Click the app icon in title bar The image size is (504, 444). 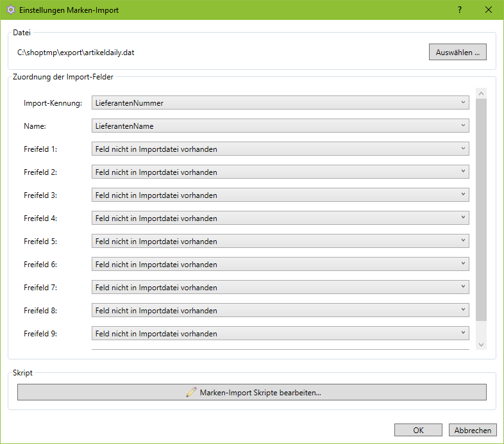pyautogui.click(x=10, y=10)
